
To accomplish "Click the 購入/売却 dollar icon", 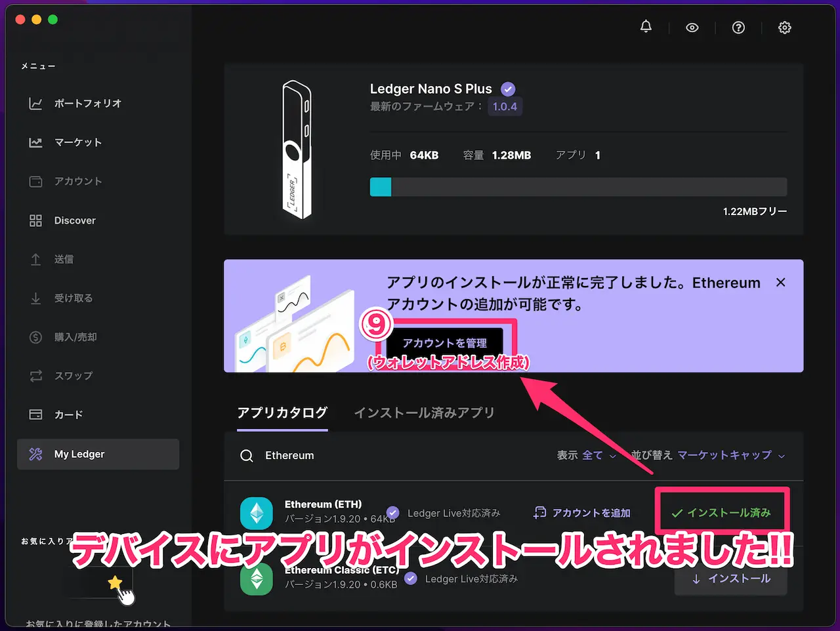I will click(35, 337).
